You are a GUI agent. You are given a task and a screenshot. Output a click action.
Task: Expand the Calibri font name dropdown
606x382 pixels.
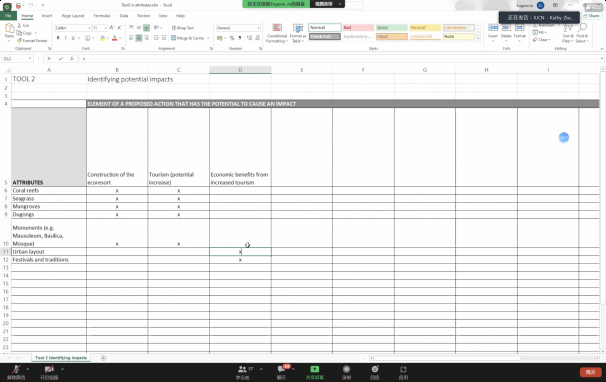(x=89, y=28)
